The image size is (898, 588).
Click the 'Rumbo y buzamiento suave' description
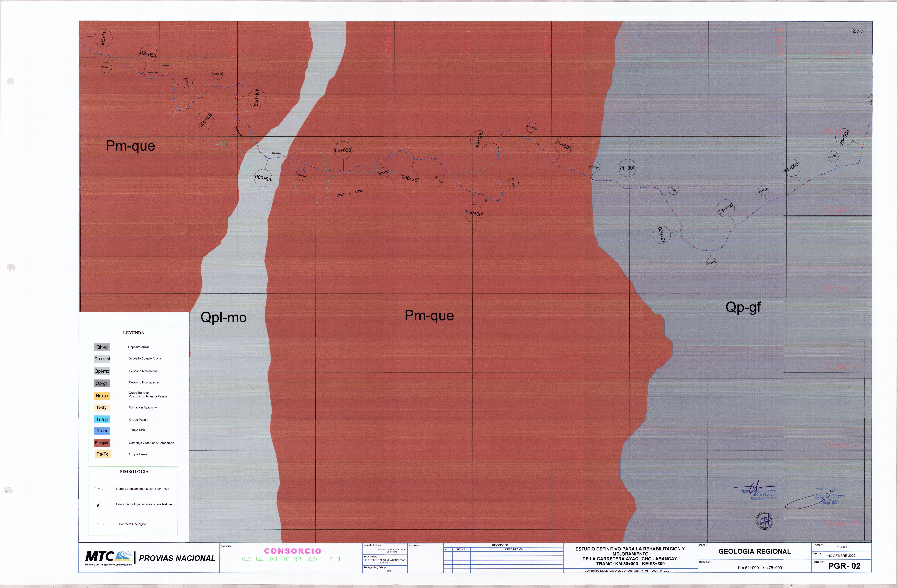click(143, 489)
